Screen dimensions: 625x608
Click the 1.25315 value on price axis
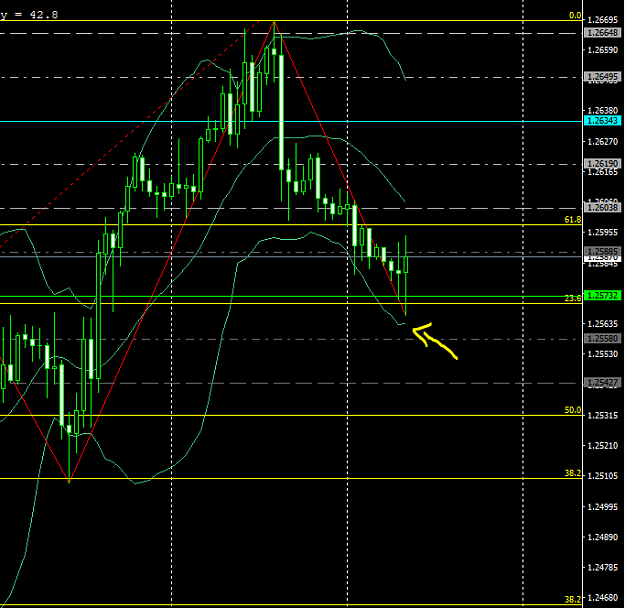pos(603,415)
